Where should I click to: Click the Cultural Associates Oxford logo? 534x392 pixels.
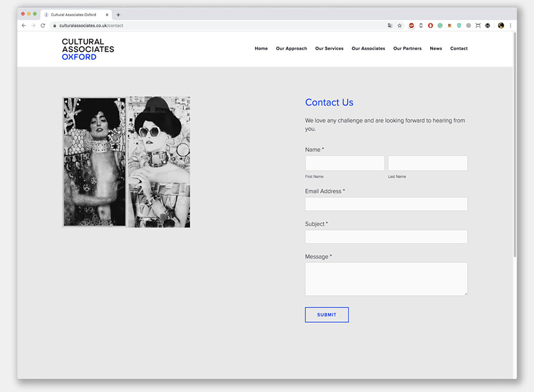click(88, 49)
